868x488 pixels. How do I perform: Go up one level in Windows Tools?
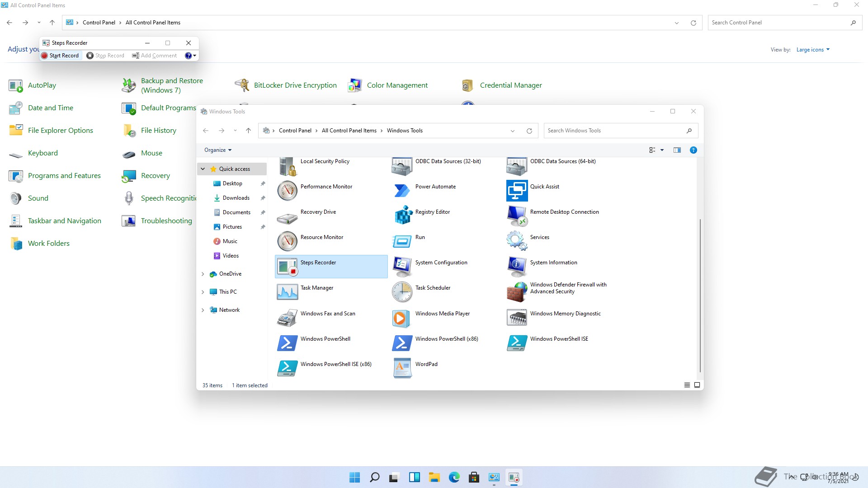pyautogui.click(x=248, y=131)
